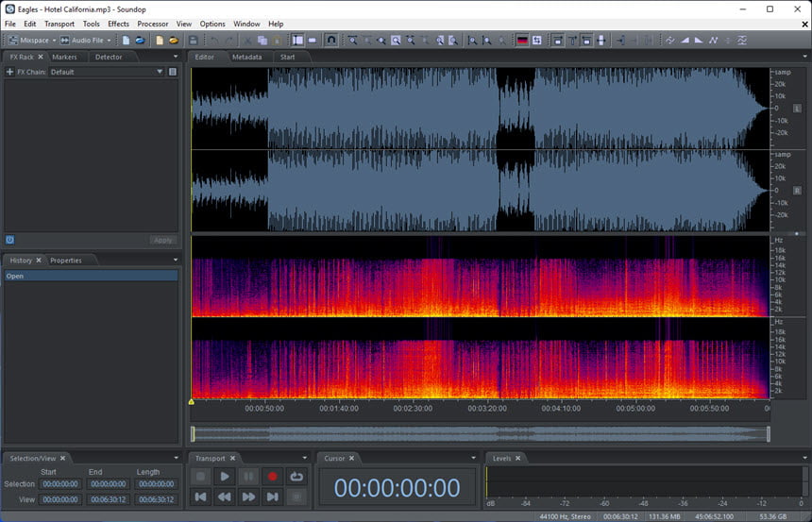Start recording with the red Record button
This screenshot has width=812, height=522.
(272, 477)
